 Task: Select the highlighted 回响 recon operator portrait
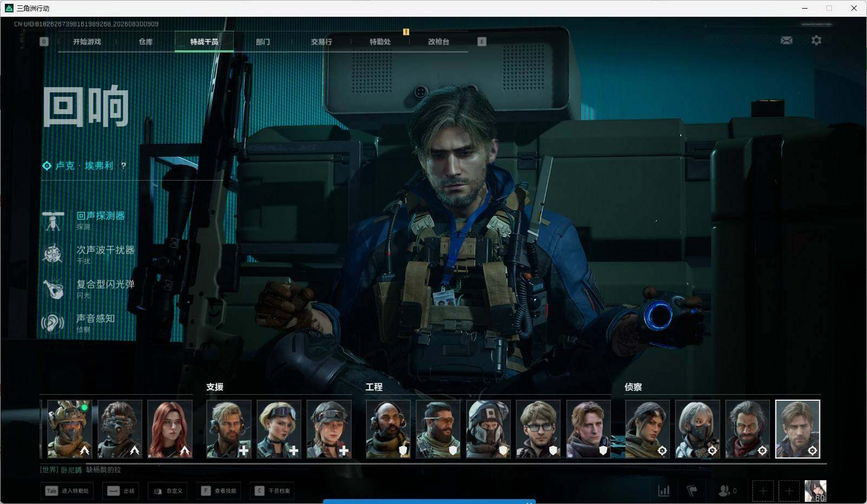[x=798, y=429]
